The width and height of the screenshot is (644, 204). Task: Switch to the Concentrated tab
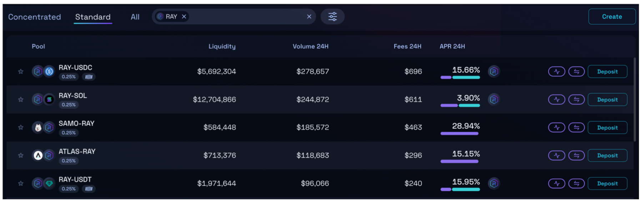(35, 17)
